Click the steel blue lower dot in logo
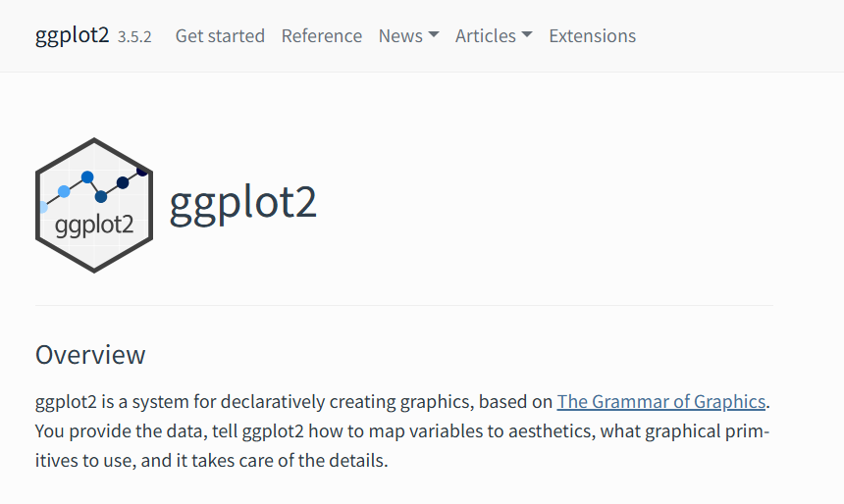 pyautogui.click(x=101, y=197)
